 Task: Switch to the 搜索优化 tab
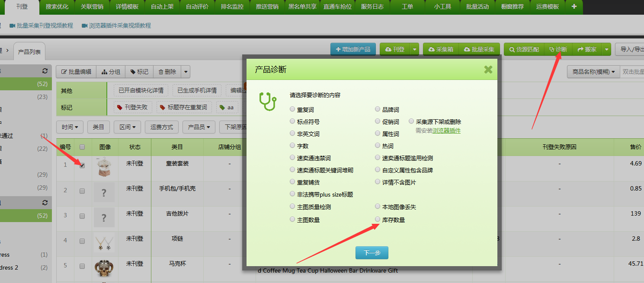point(57,6)
